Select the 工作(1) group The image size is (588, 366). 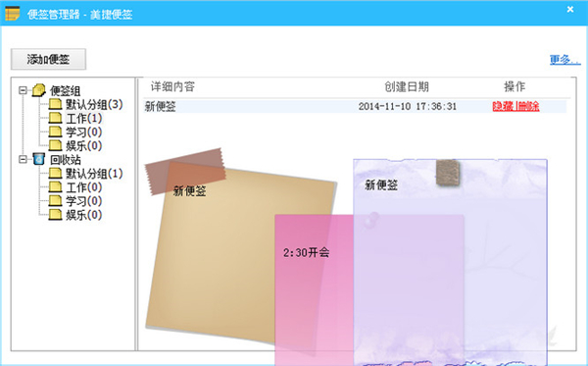coord(84,119)
